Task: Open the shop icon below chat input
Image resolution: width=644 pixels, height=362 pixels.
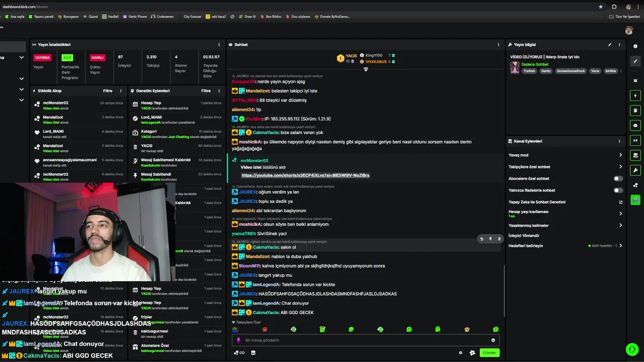Action: click(253, 353)
